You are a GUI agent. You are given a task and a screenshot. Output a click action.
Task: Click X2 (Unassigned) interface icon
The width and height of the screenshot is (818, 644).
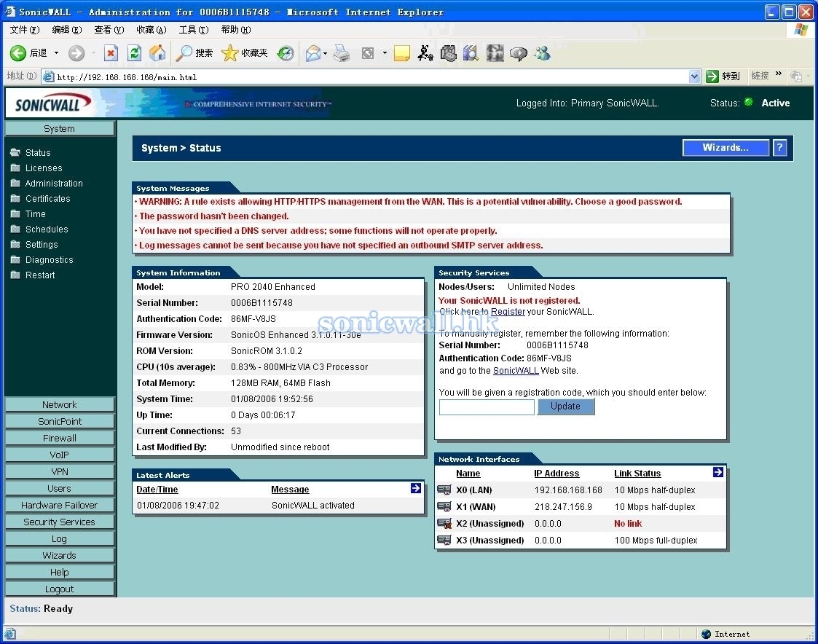click(444, 523)
